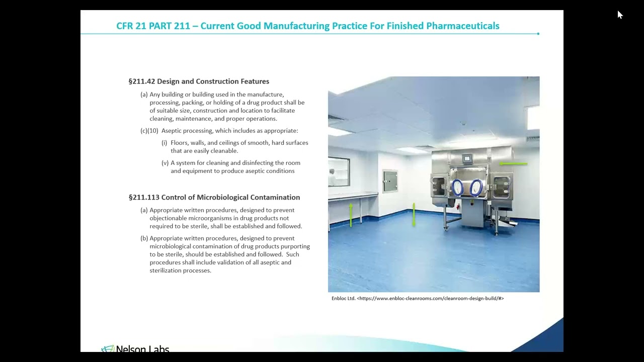Viewport: 644px width, 362px height.
Task: Click the Nelson Labs logo
Action: pos(135,348)
